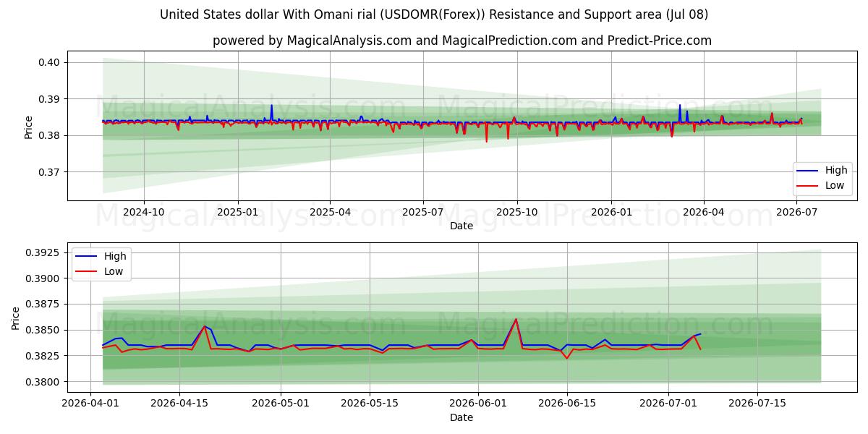Click the 'Price' y-axis label of the bottom chart
This screenshot has height=434, width=868.
(16, 318)
